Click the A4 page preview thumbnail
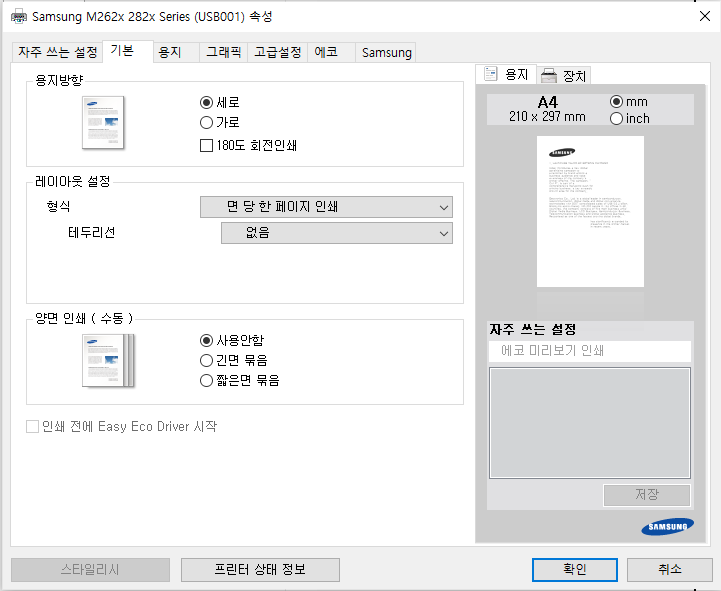The image size is (721, 591). pyautogui.click(x=590, y=211)
